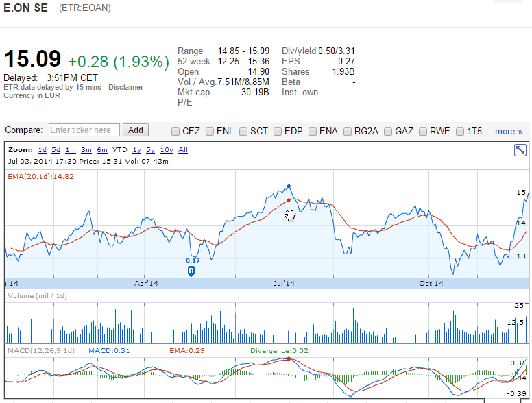Select the 5y zoom range
The image size is (532, 403).
pyautogui.click(x=150, y=150)
